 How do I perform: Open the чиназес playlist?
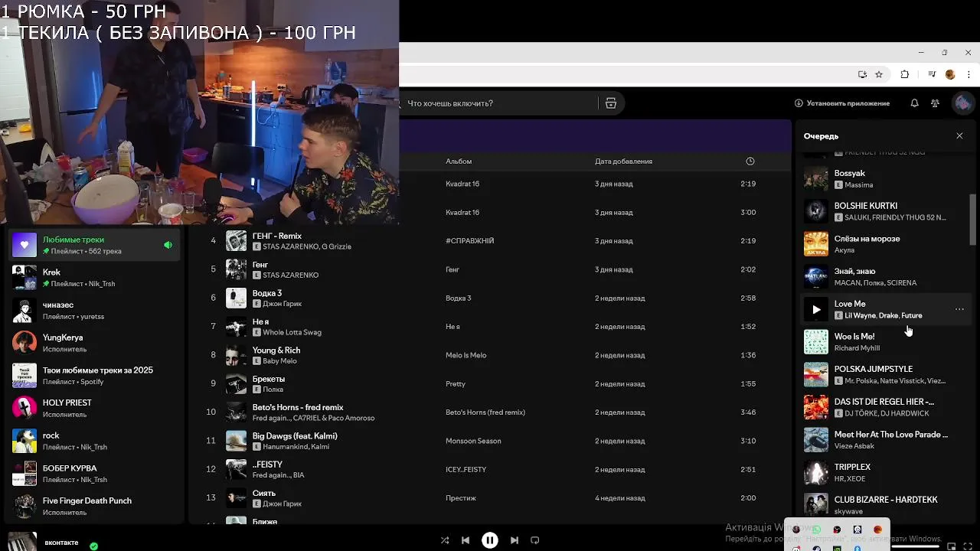coord(96,310)
